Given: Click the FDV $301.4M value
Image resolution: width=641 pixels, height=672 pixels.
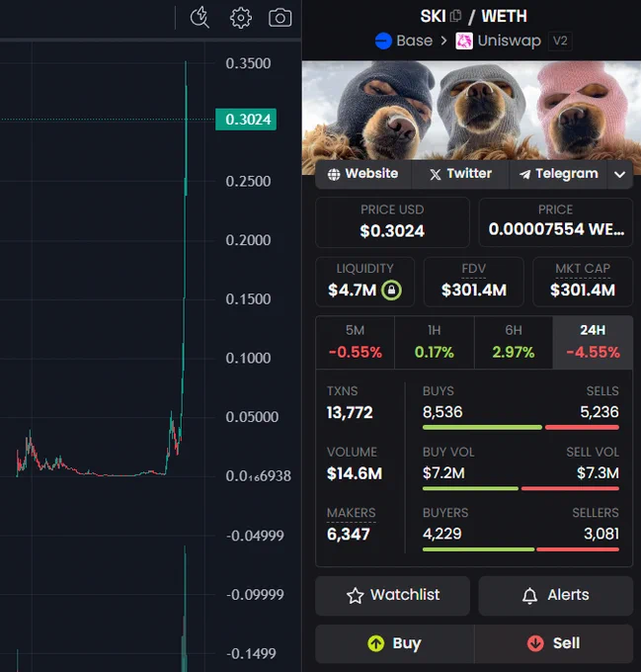Looking at the screenshot, I should pyautogui.click(x=473, y=291).
